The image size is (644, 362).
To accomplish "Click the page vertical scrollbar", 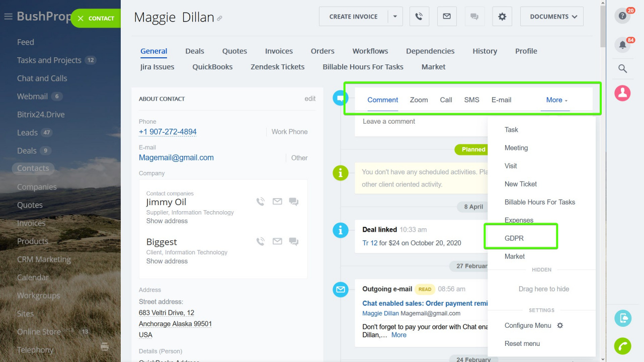I will 603,28.
